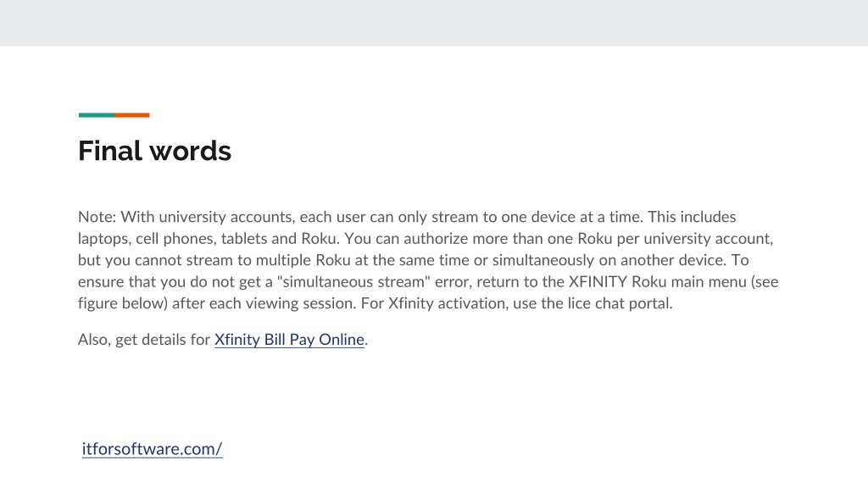Click the word "Note:" starting the paragraph
868x488 pixels.
click(97, 216)
